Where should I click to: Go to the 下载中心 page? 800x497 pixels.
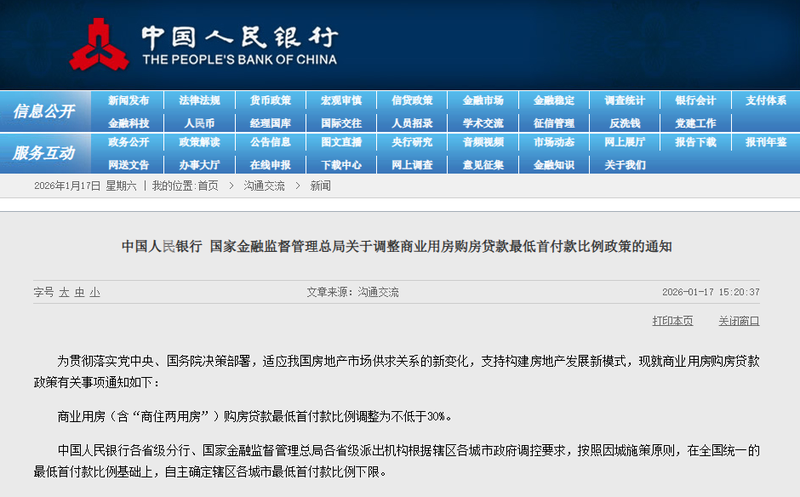pos(341,164)
